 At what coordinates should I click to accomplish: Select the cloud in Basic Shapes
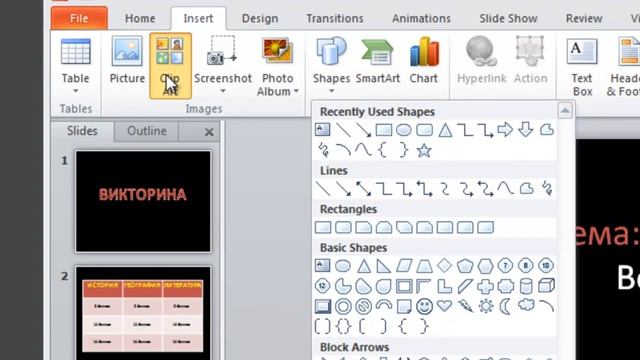coord(526,305)
